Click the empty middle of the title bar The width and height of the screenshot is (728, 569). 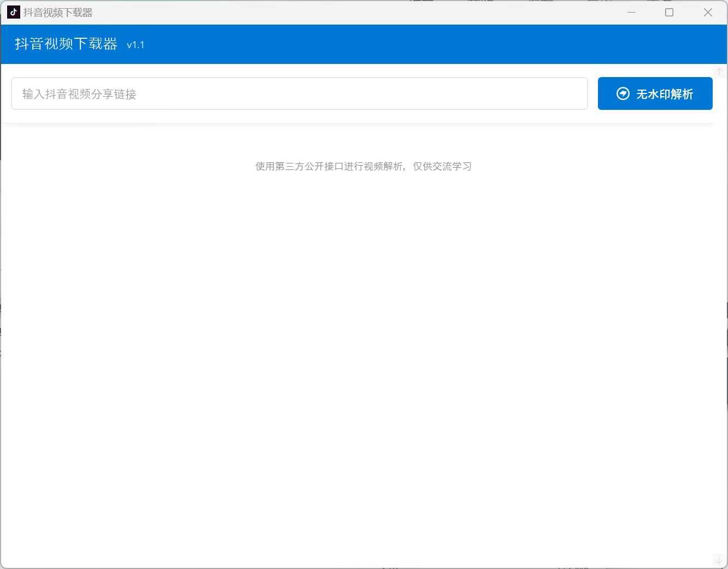355,12
